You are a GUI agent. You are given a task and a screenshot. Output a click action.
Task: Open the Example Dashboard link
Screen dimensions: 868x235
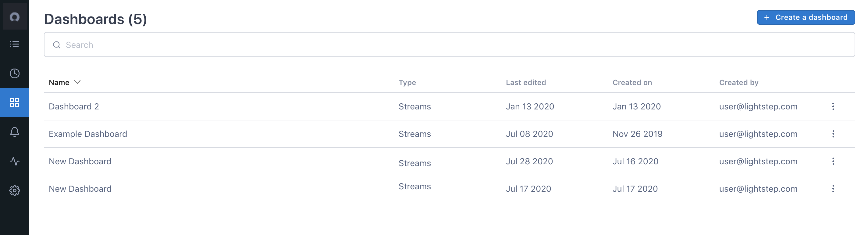pyautogui.click(x=88, y=134)
